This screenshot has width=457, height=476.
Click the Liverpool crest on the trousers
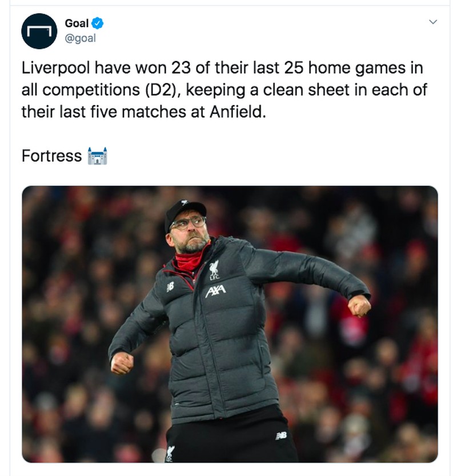(x=170, y=453)
